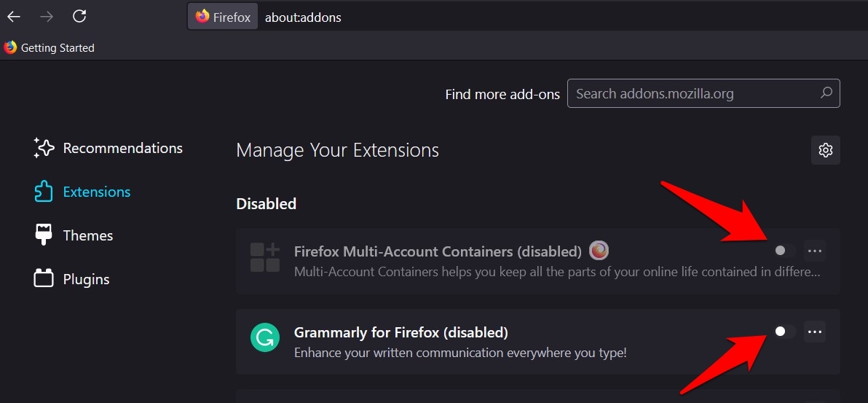Click the Firefox identity icon in address bar
Viewport: 868px width, 403px height.
[x=223, y=17]
